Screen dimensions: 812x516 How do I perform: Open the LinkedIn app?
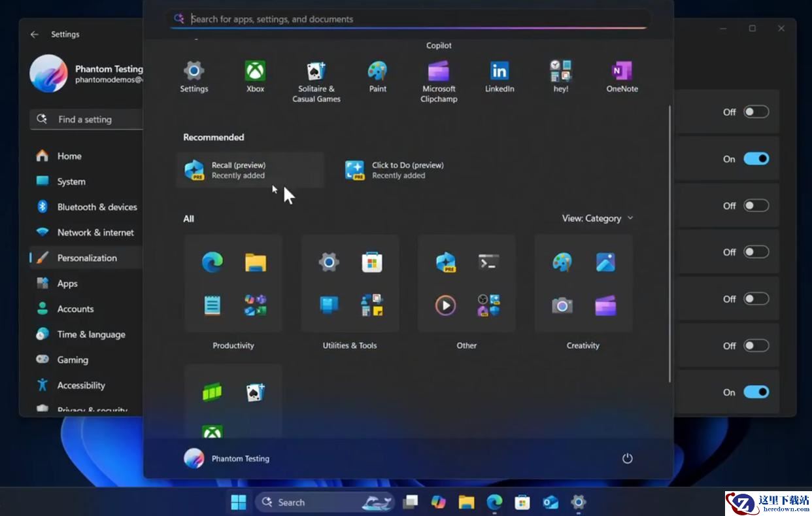click(499, 77)
